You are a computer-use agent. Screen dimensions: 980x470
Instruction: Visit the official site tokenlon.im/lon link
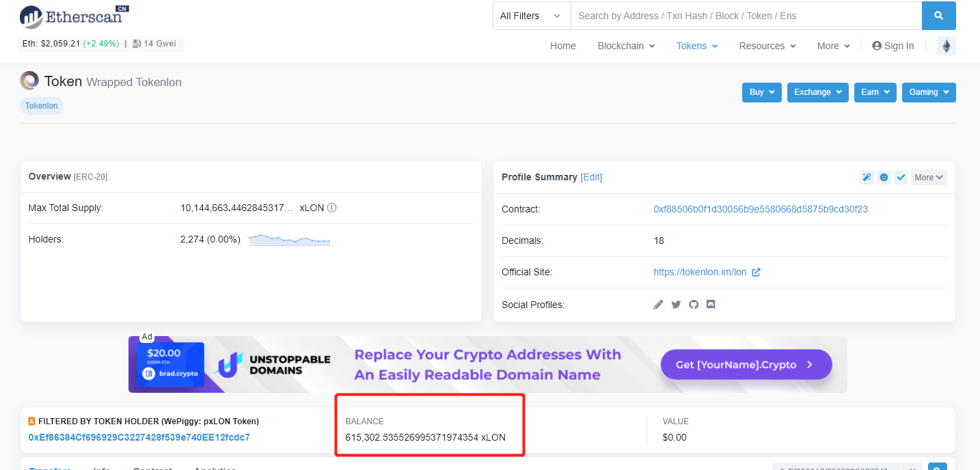(x=700, y=272)
